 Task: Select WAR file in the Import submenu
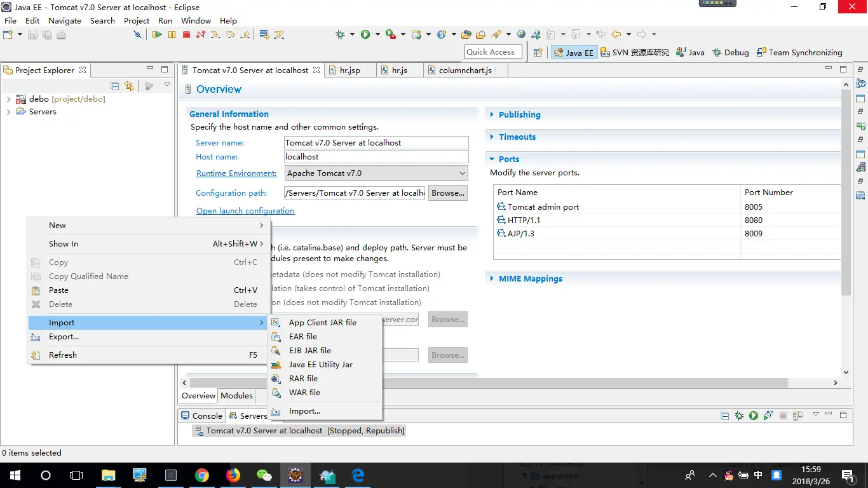[325, 393]
